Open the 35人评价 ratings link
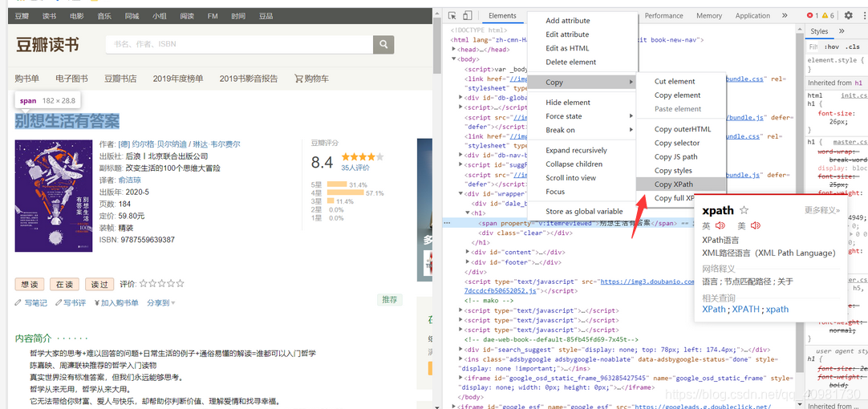The height and width of the screenshot is (409, 868). click(x=355, y=168)
